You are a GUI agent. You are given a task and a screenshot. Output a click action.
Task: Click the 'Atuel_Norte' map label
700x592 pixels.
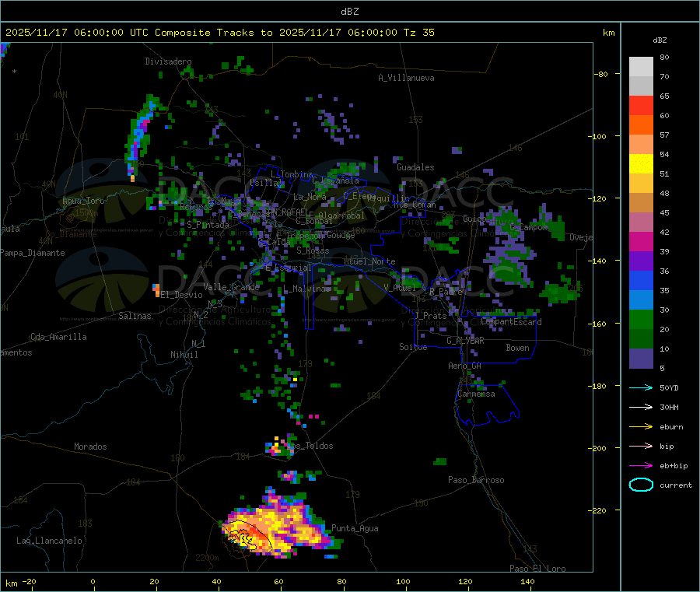[369, 261]
